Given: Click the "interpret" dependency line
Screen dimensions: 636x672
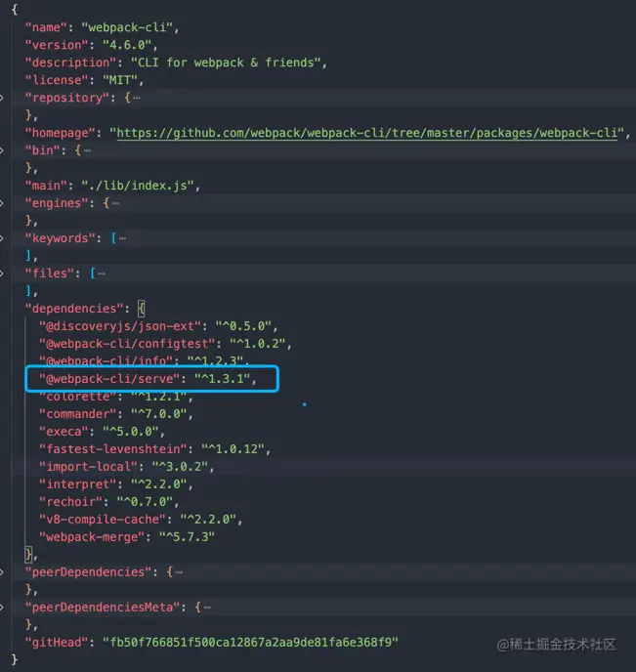Looking at the screenshot, I should (x=115, y=484).
